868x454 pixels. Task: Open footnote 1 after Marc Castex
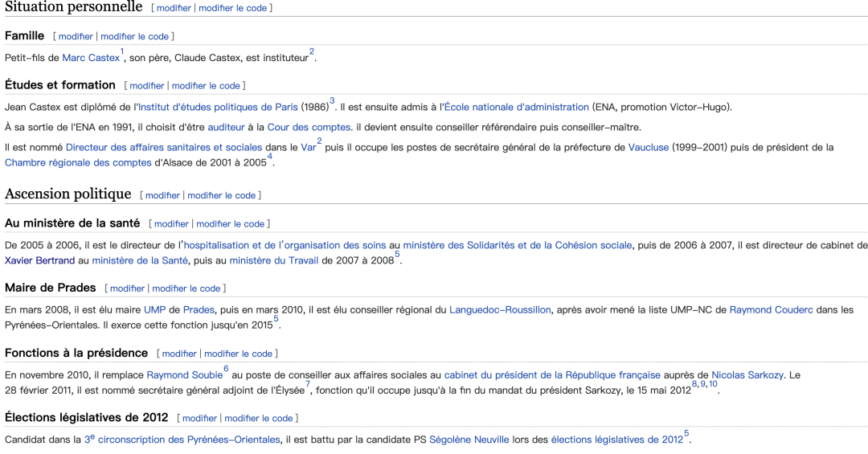click(122, 51)
